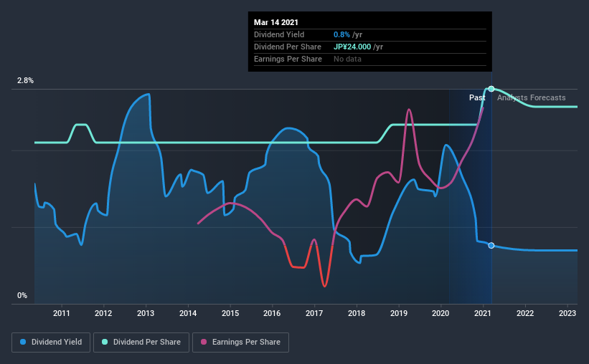Click the 2017 x-axis label

pos(314,313)
